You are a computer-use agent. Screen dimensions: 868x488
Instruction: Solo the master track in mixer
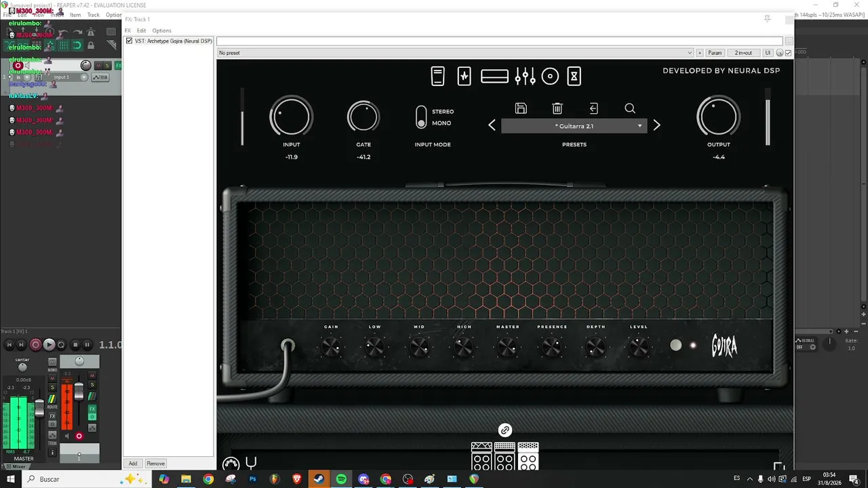[x=52, y=388]
